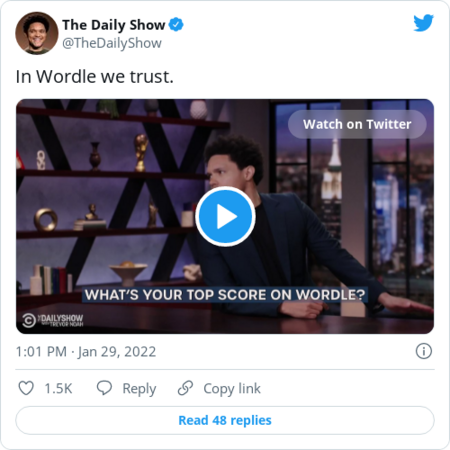Click the Twitter bird logo
Image resolution: width=450 pixels, height=450 pixels.
[x=423, y=23]
